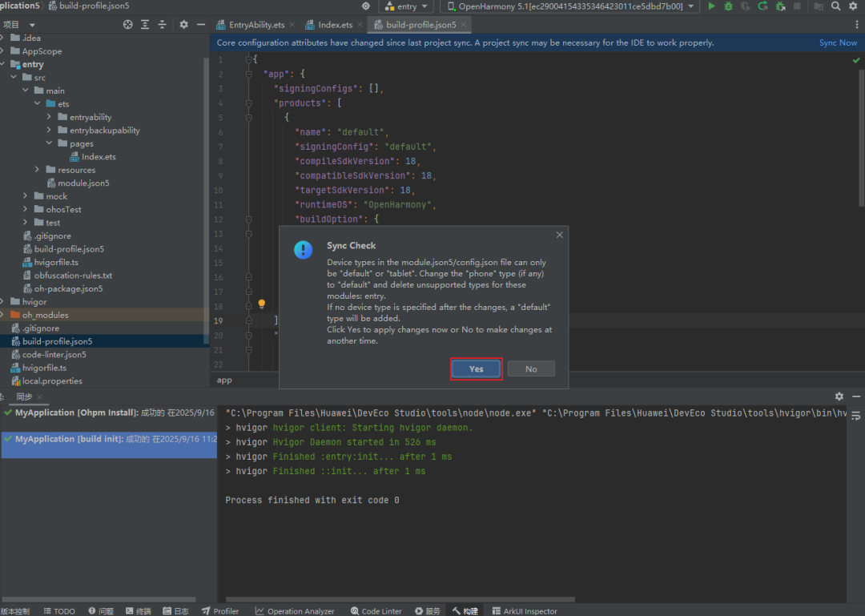
Task: Run the app with green play icon
Action: [x=712, y=6]
